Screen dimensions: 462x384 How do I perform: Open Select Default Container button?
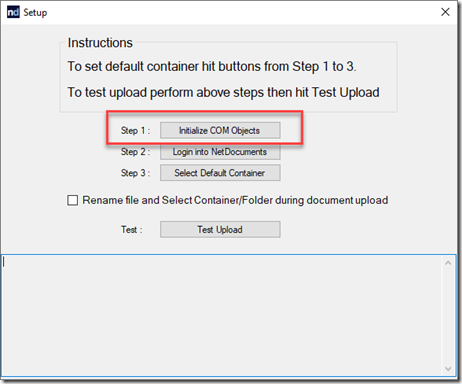coord(220,173)
